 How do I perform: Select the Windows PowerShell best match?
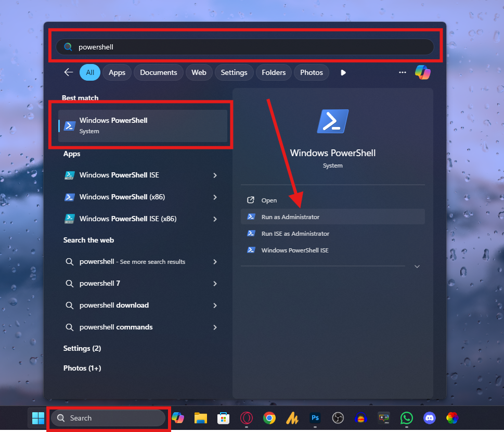(143, 126)
